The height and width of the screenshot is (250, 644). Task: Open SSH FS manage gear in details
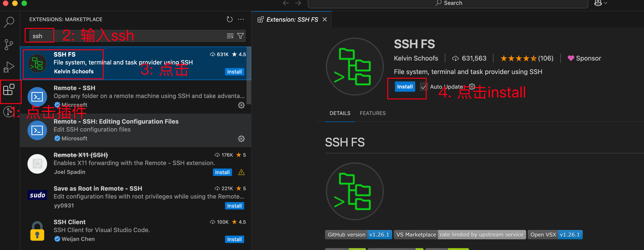click(472, 86)
